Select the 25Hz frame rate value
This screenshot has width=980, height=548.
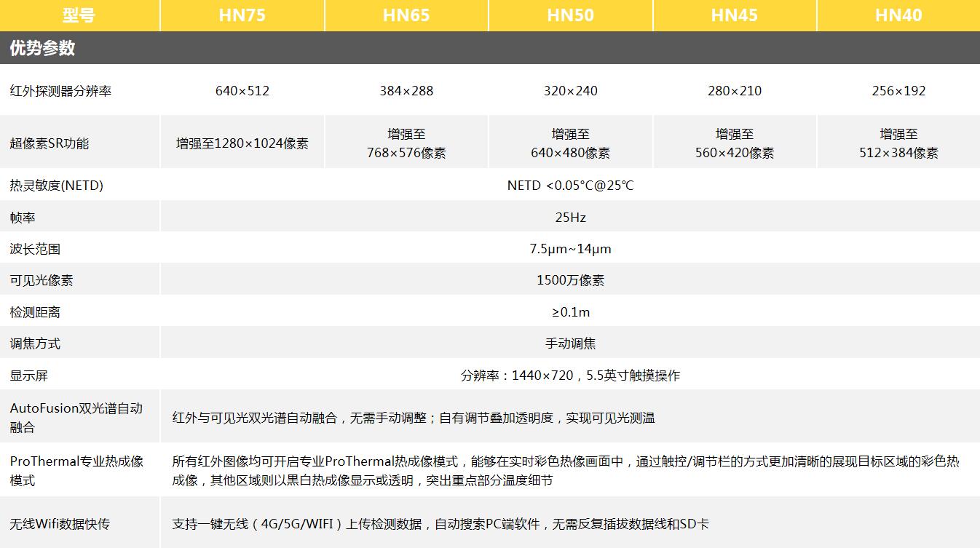[570, 218]
